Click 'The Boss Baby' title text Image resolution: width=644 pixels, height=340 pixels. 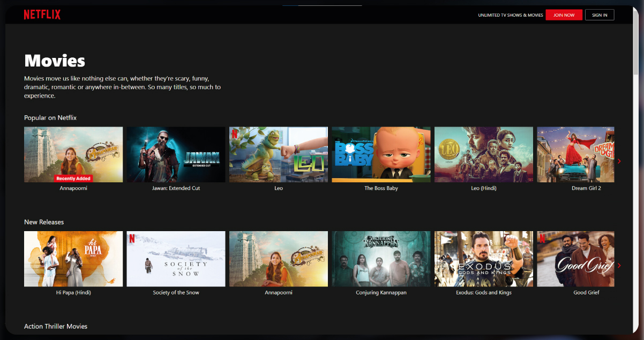pos(381,188)
